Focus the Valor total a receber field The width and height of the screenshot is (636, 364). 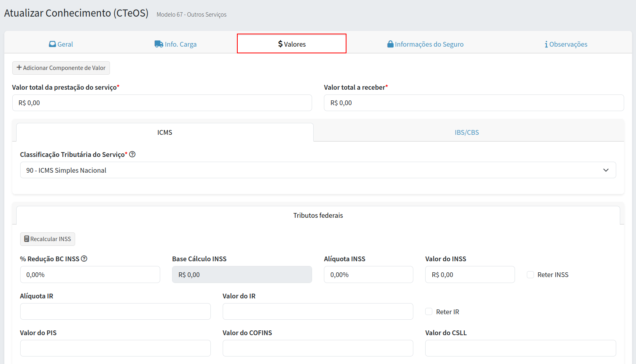point(473,103)
